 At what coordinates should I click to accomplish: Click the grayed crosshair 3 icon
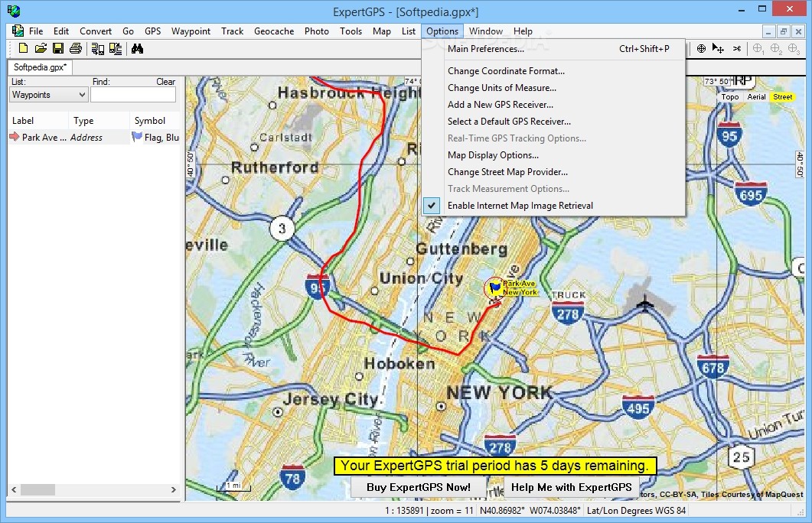pyautogui.click(x=794, y=49)
